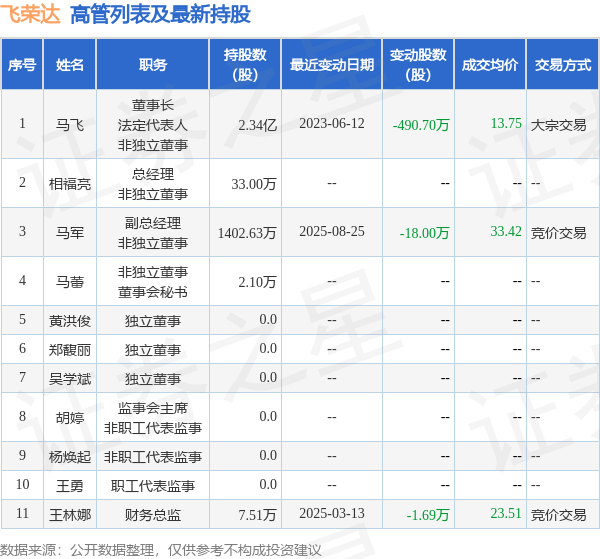The height and width of the screenshot is (559, 600).
Task: Click average price 33.42
Action: pyautogui.click(x=506, y=231)
